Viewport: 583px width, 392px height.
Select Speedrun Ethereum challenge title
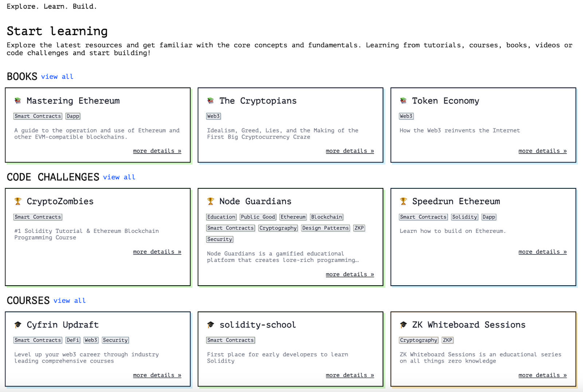pyautogui.click(x=456, y=201)
